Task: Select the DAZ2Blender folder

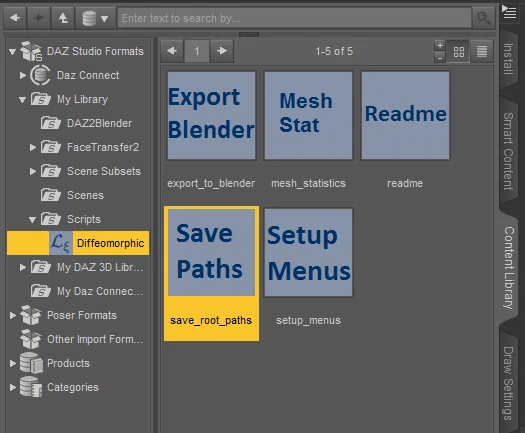Action: (99, 123)
